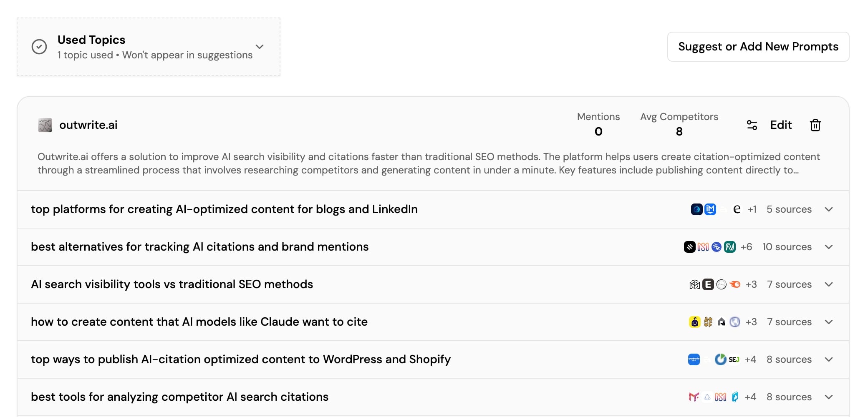Click the yellow source icon in Claude cite row
The image size is (868, 417).
[694, 322]
